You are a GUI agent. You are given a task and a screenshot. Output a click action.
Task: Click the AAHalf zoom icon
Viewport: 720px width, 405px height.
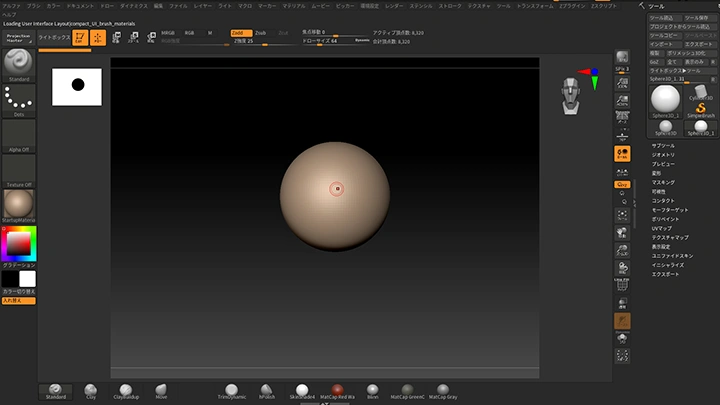[622, 101]
